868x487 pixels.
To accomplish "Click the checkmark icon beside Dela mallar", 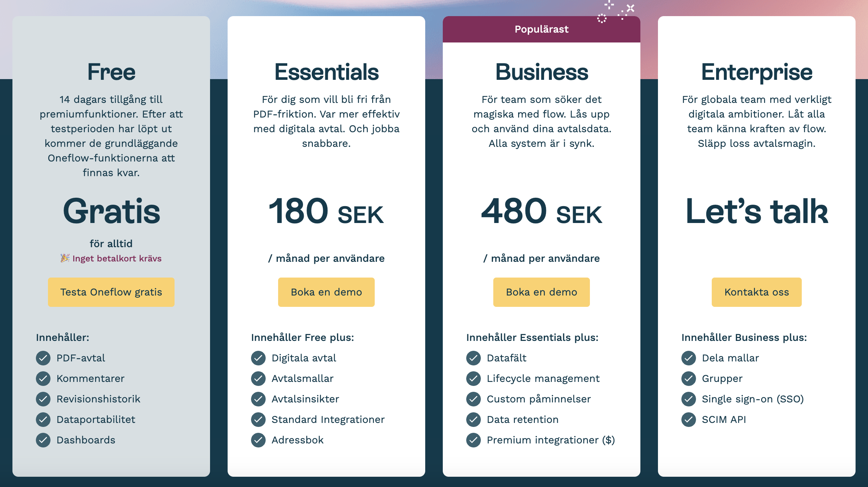I will [x=689, y=358].
